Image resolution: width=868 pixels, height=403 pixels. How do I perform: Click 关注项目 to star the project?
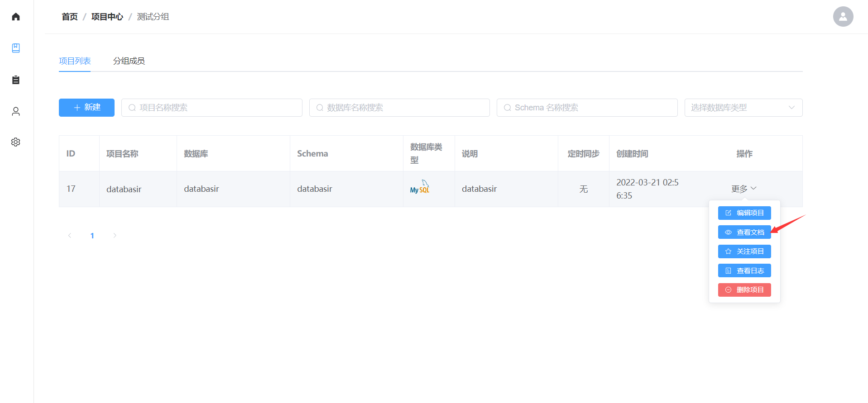(x=744, y=251)
